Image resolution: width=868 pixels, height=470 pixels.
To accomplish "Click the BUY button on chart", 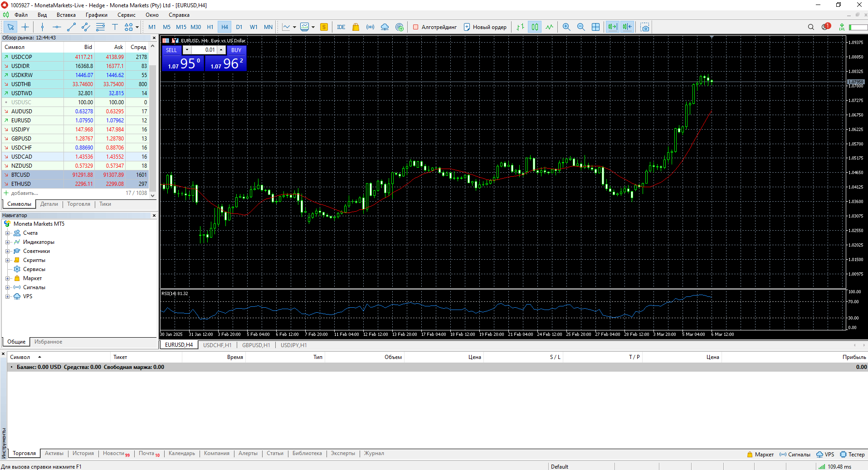I will point(236,50).
